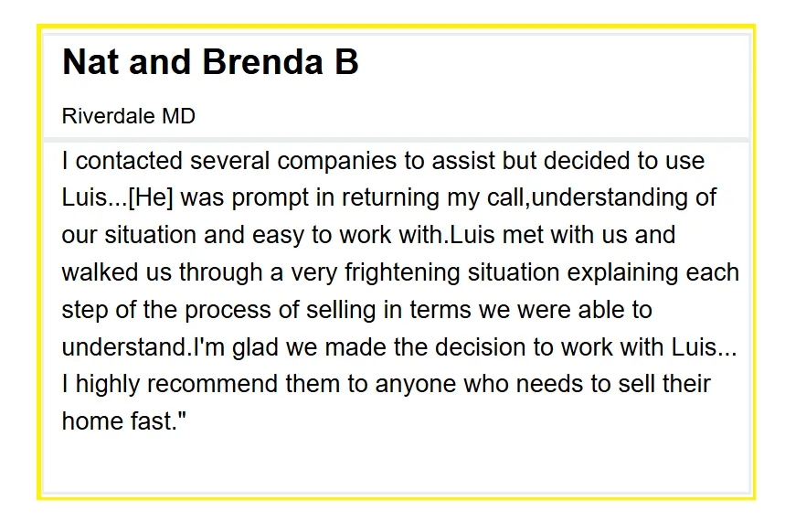
Task: Click the "Riverdale MD" location text
Action: click(128, 116)
